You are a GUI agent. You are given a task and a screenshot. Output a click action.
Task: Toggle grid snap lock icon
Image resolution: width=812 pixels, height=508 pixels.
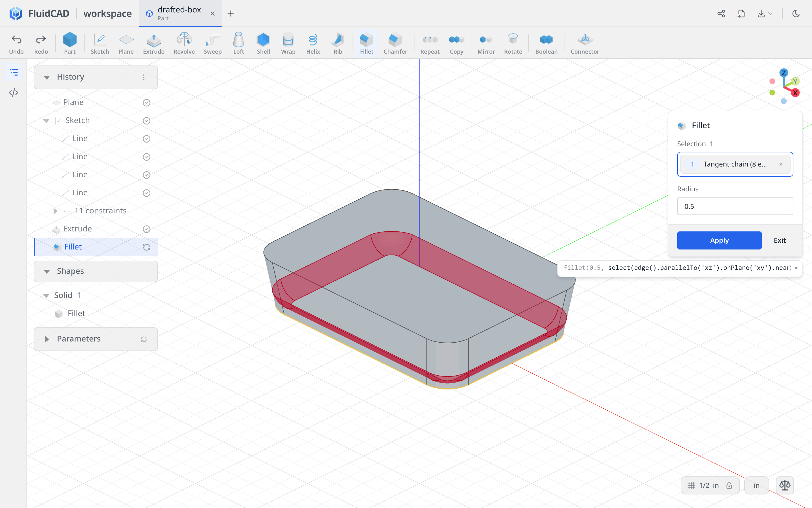729,485
